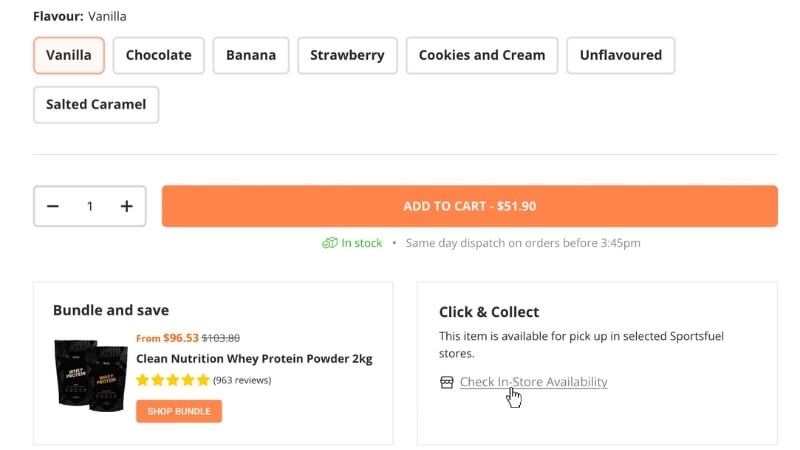Click the five-star rating icons
Image resolution: width=800 pixels, height=450 pixels.
(173, 380)
